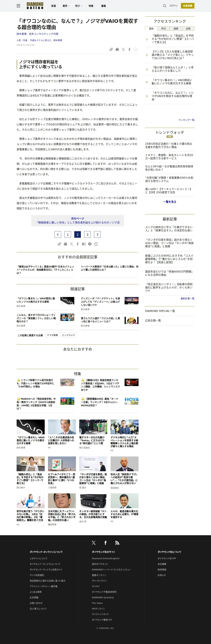Open search with the magnifier icon
The height and width of the screenshot is (644, 211).
coord(164,6)
